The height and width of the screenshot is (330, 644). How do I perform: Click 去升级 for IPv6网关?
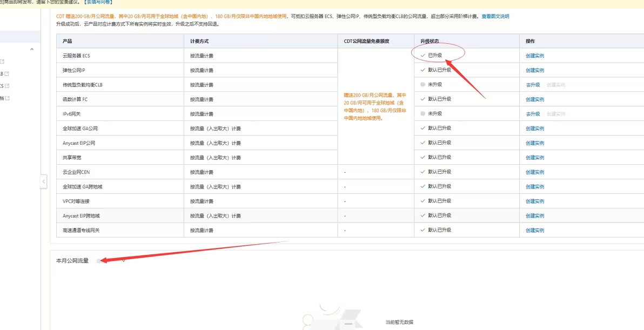coord(533,114)
